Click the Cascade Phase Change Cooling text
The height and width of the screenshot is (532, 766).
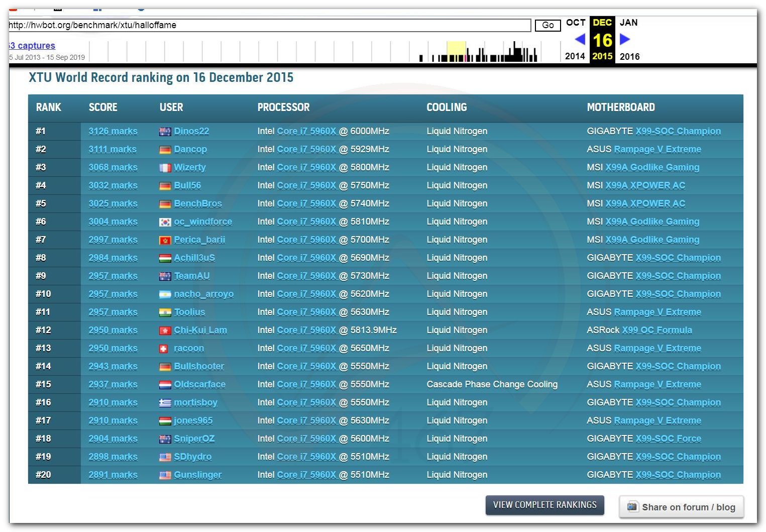(x=492, y=384)
